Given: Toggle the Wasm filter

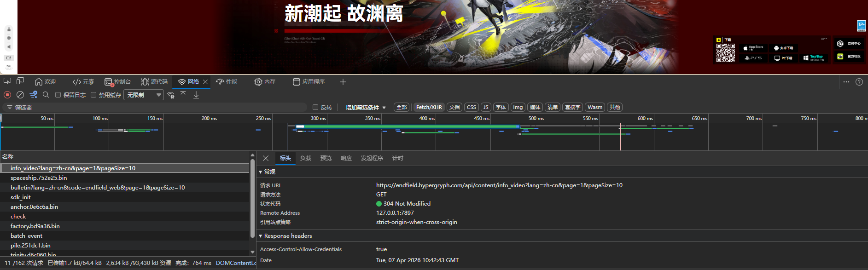Looking at the screenshot, I should pyautogui.click(x=595, y=107).
